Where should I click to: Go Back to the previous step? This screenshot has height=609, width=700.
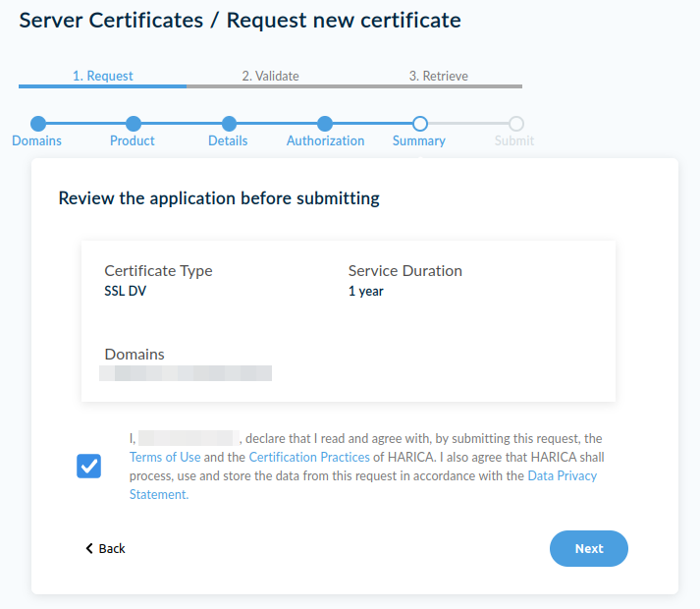(105, 548)
